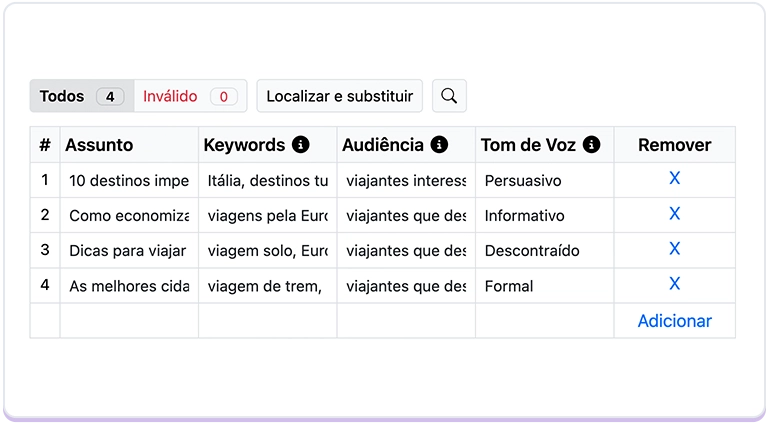Switch to the Inválido tab
Viewport: 768px width, 423px height.
pos(190,96)
